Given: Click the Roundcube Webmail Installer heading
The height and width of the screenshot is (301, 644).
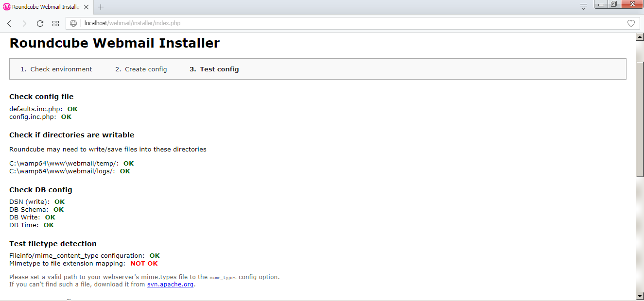Looking at the screenshot, I should click(x=115, y=43).
